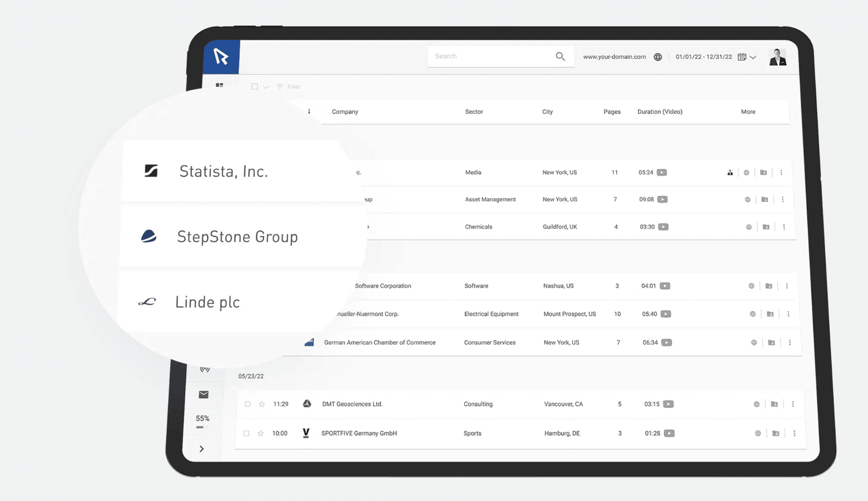This screenshot has width=868, height=501.
Task: Play video for DMT Geosciences row
Action: click(668, 404)
